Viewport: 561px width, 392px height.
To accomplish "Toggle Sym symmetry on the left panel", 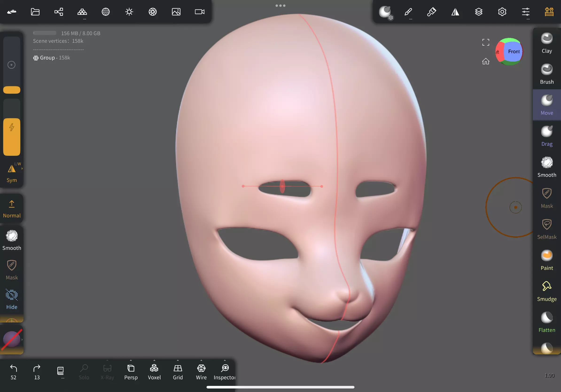I will coord(12,173).
